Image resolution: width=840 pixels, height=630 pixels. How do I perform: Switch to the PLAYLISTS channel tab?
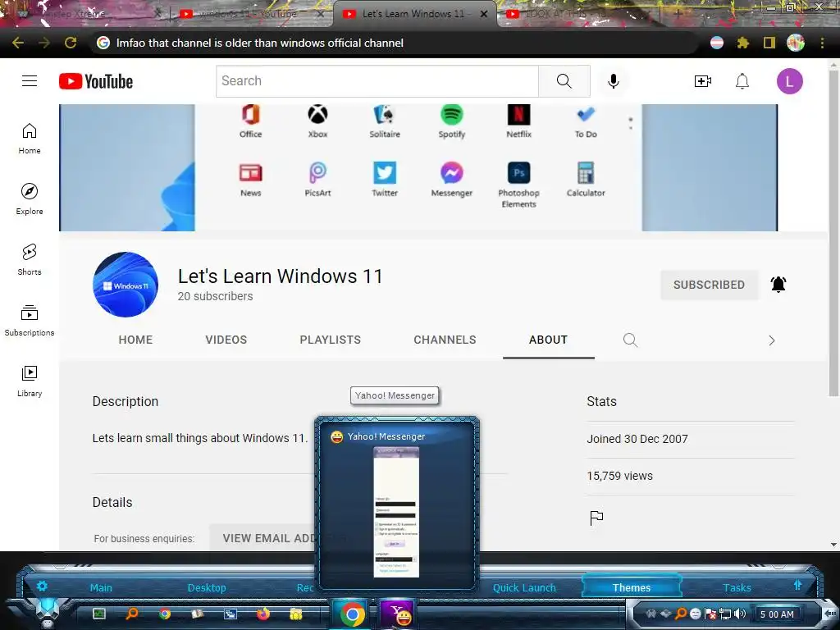pos(330,340)
